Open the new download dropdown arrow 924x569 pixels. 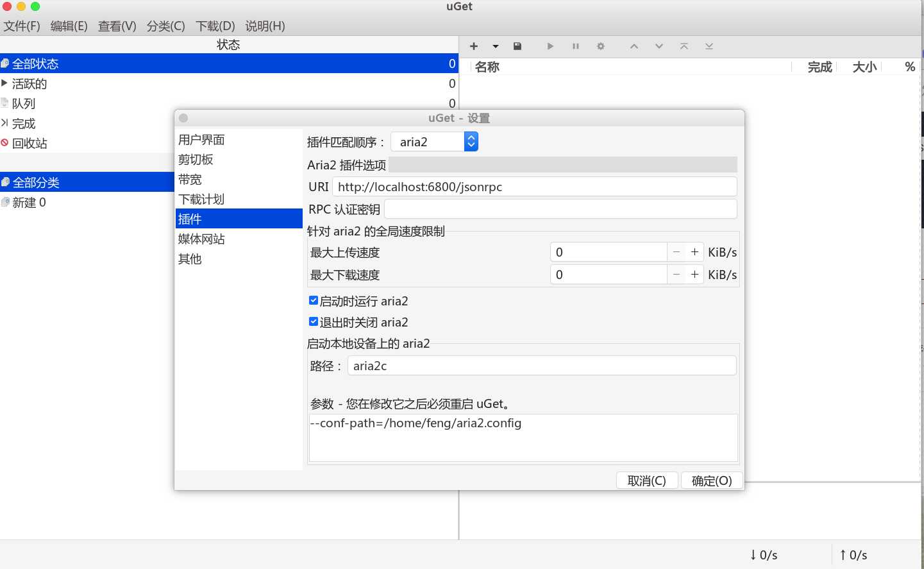[x=496, y=46]
